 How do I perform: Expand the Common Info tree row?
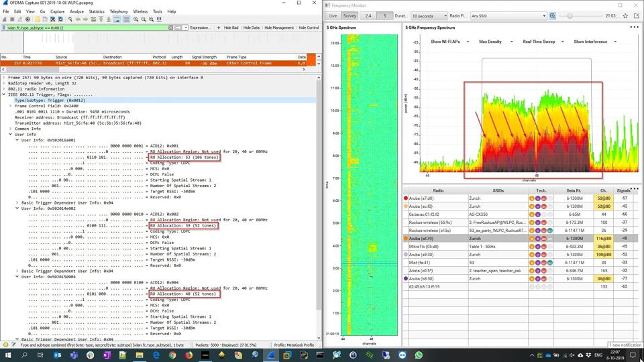[x=10, y=129]
